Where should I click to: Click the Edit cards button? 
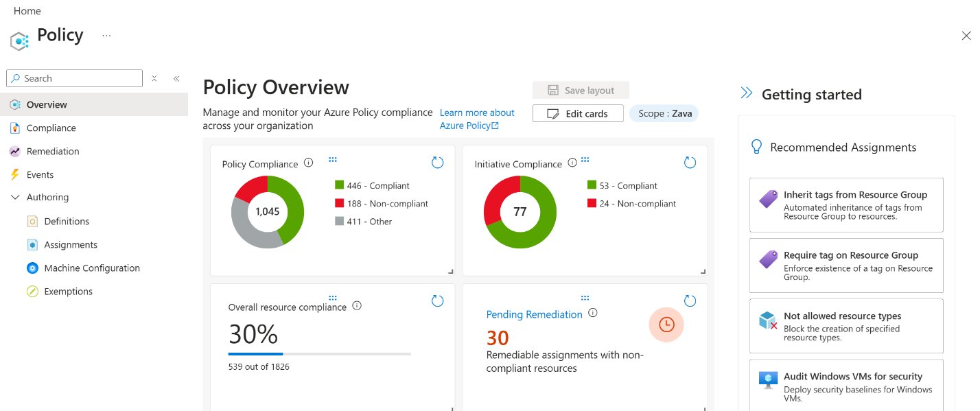pos(578,113)
